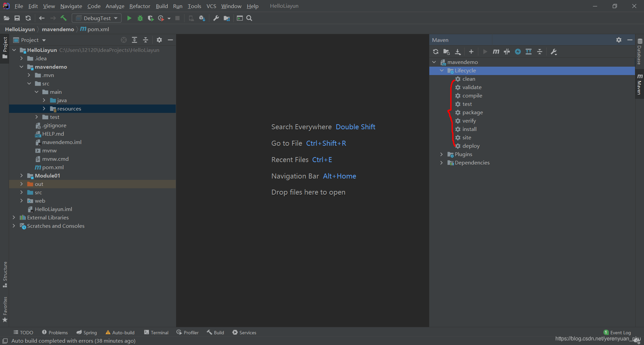Open the Profiler tool window
Image resolution: width=644 pixels, height=345 pixels.
pyautogui.click(x=187, y=332)
